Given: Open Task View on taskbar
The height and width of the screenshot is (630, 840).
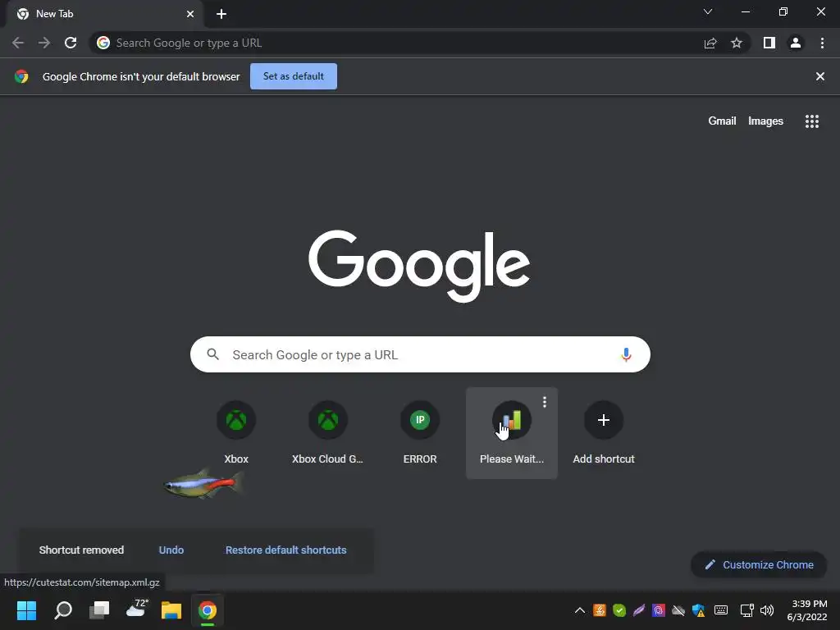Looking at the screenshot, I should 99,610.
